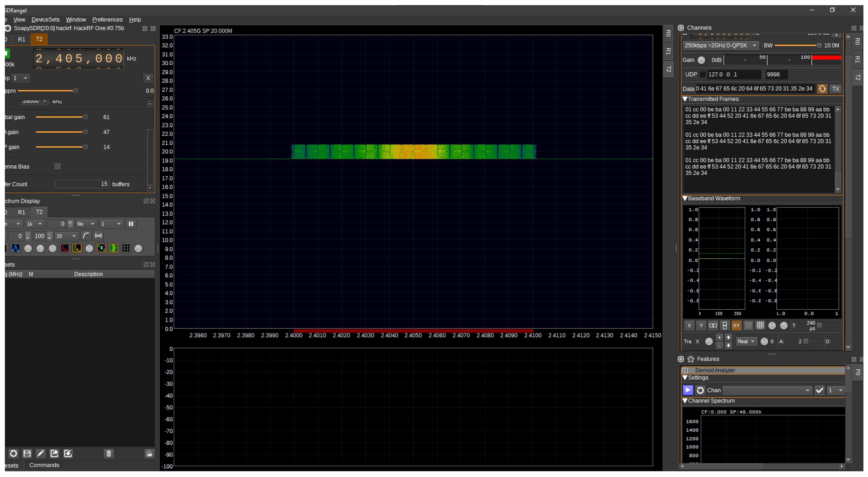Viewport: 868px width, 477px height.
Task: Open preset file with folder icon
Action: click(149, 454)
